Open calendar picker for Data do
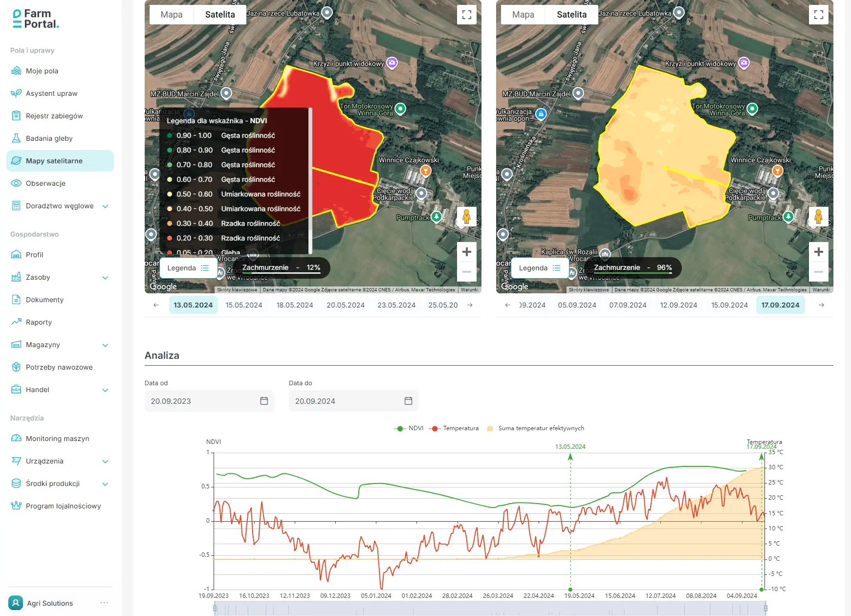This screenshot has width=851, height=616. click(x=409, y=401)
